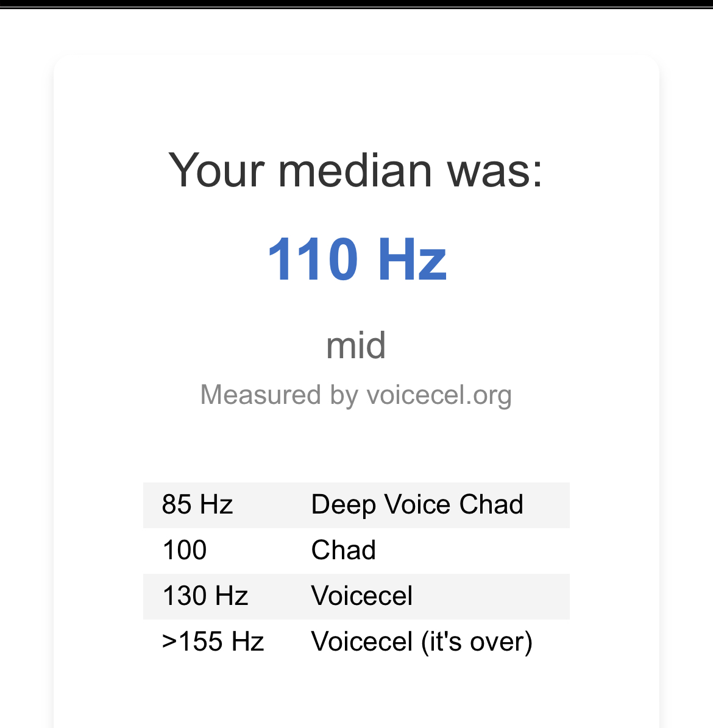Viewport: 713px width, 728px height.
Task: Click the 'Your median was:' heading
Action: [356, 170]
